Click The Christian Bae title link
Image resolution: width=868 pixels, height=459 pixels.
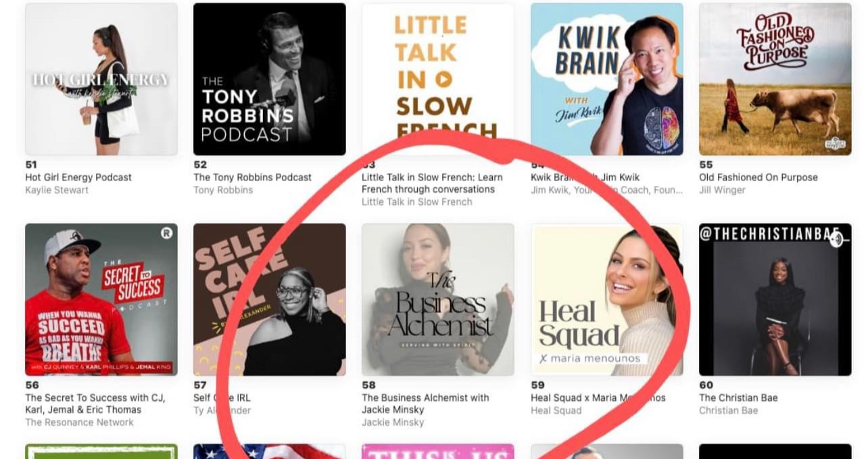coord(738,397)
